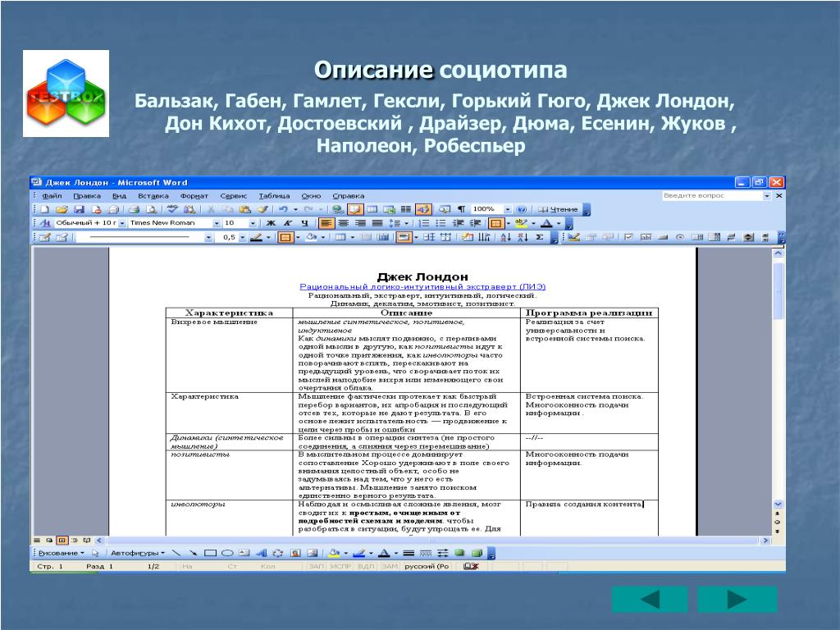Open the line style dropdown
840x630 pixels.
pos(208,237)
